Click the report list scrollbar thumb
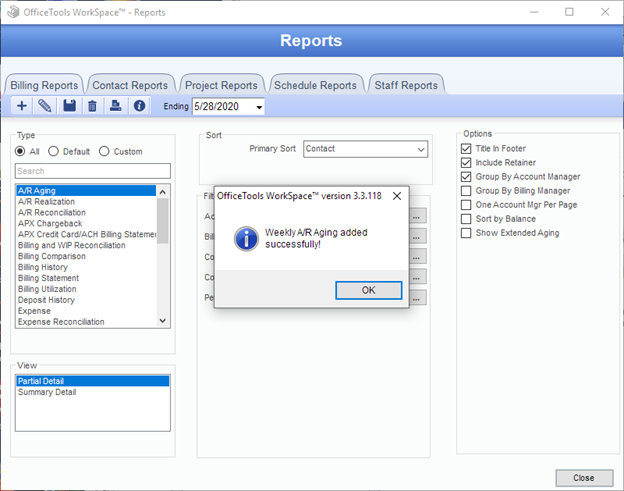 [162, 221]
